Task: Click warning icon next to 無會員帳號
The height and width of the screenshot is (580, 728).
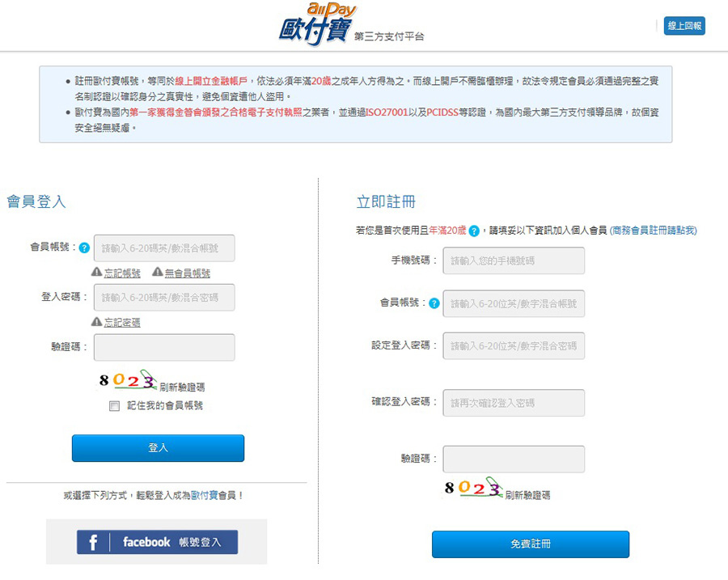Action: [x=158, y=272]
